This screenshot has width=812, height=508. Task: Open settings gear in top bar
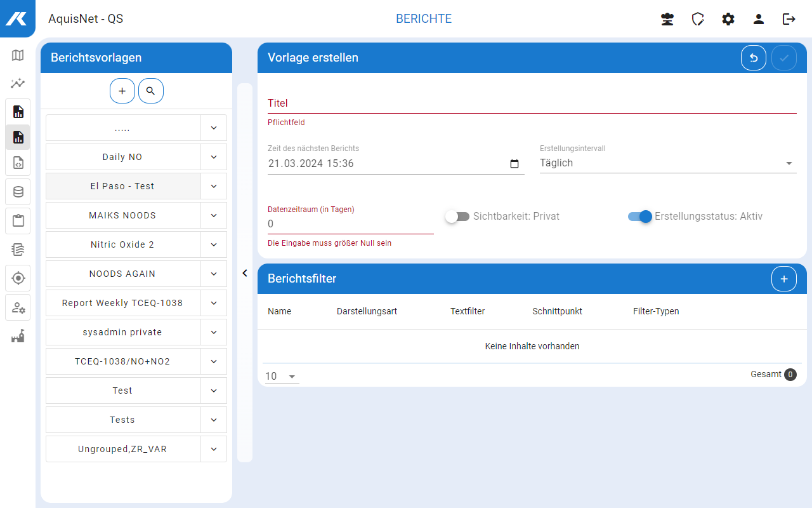point(728,19)
